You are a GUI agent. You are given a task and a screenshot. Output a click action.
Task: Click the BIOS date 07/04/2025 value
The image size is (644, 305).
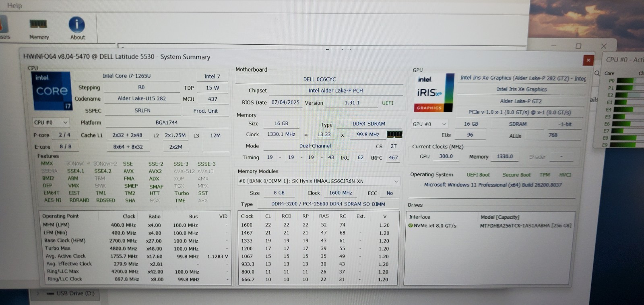pos(285,103)
